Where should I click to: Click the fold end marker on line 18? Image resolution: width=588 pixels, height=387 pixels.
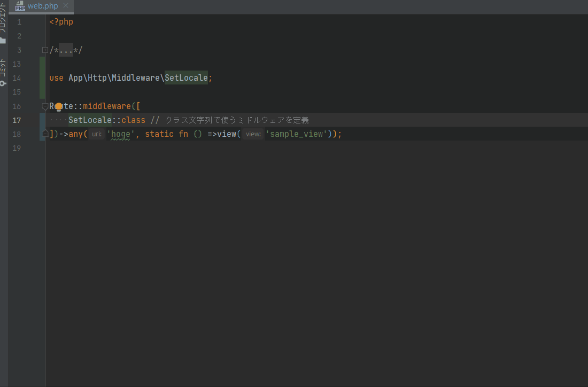coord(45,134)
